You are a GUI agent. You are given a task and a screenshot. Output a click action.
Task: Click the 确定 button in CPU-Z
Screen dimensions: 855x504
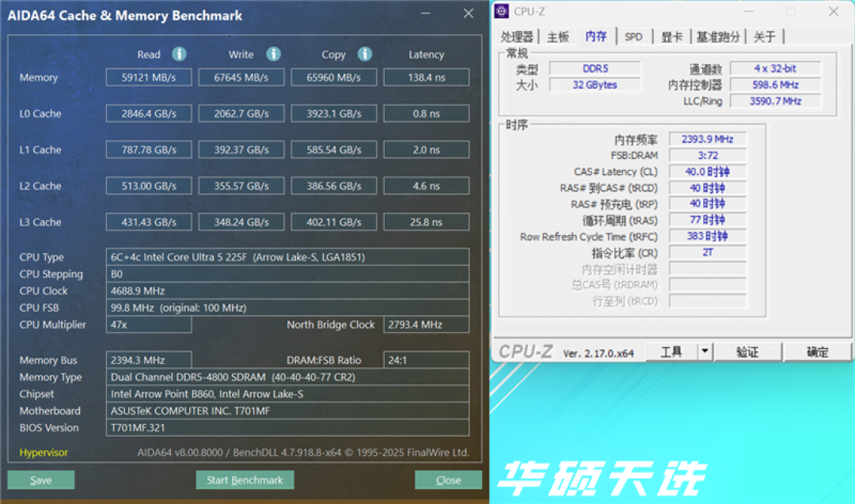pyautogui.click(x=817, y=351)
